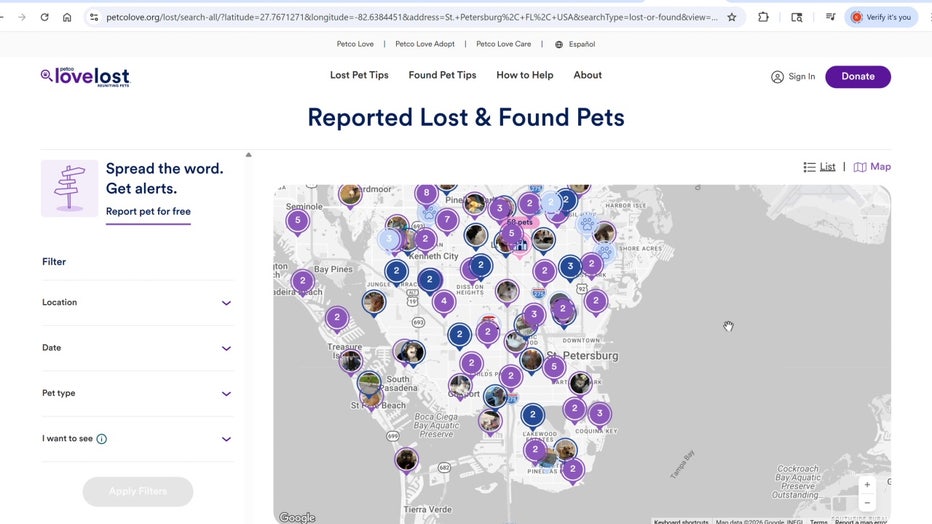Zoom in on the map with plus
The height and width of the screenshot is (524, 932).
click(x=867, y=485)
